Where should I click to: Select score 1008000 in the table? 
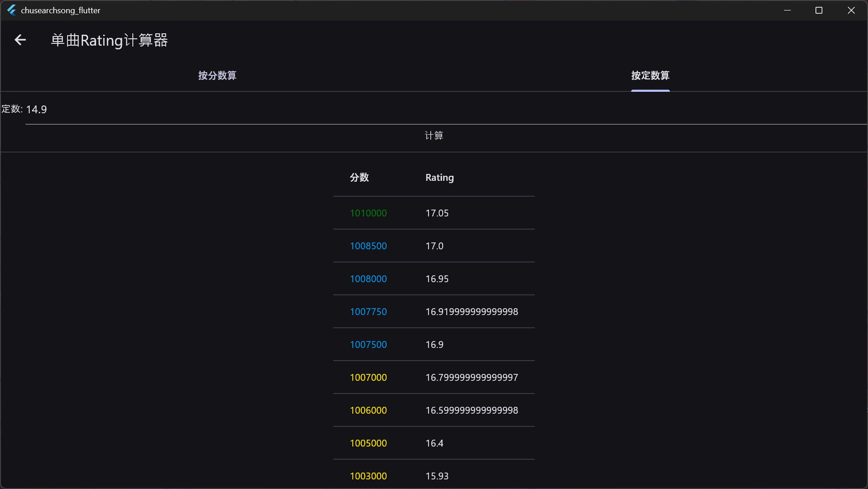(x=368, y=279)
